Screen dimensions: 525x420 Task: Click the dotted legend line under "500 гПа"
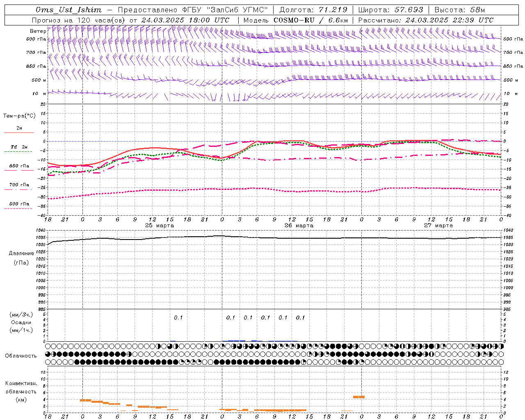tap(18, 208)
